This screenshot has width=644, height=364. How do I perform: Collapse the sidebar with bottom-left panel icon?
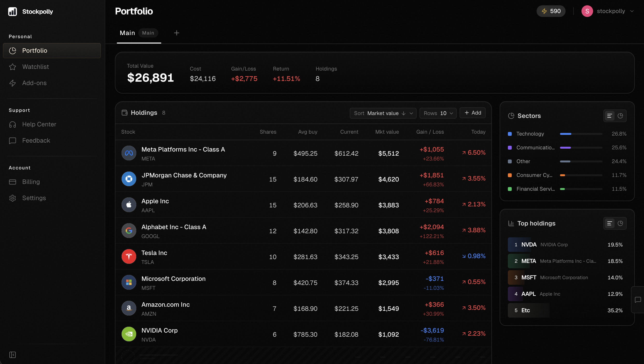(x=13, y=355)
